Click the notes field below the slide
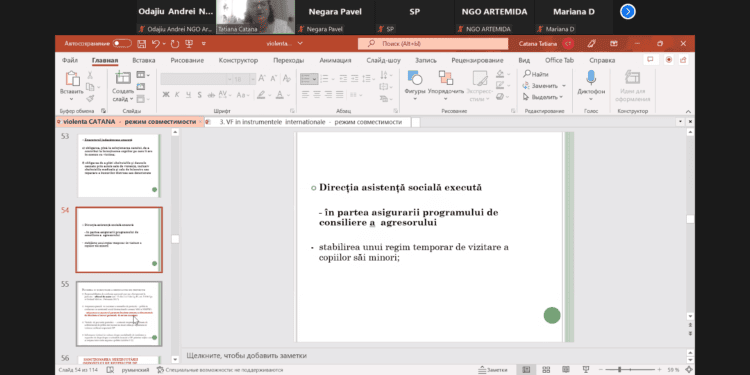Image resolution: width=750 pixels, height=375 pixels. [x=433, y=356]
